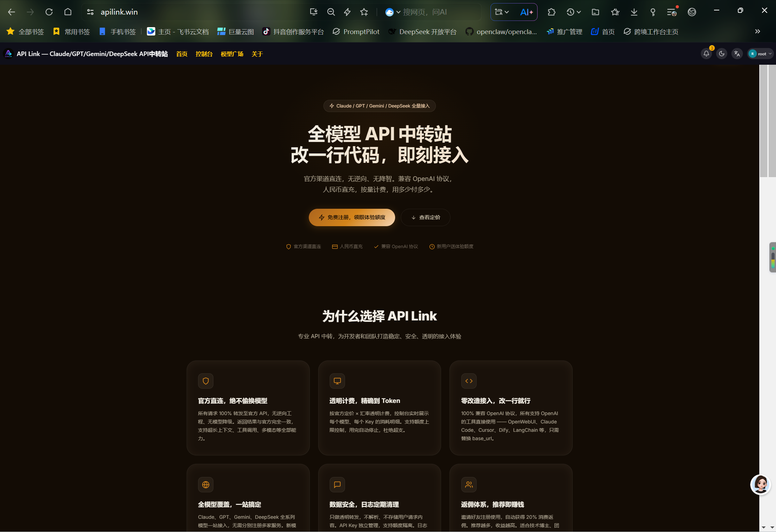Click the 查看定价 button
Viewport: 776px width, 532px height.
[x=425, y=217]
